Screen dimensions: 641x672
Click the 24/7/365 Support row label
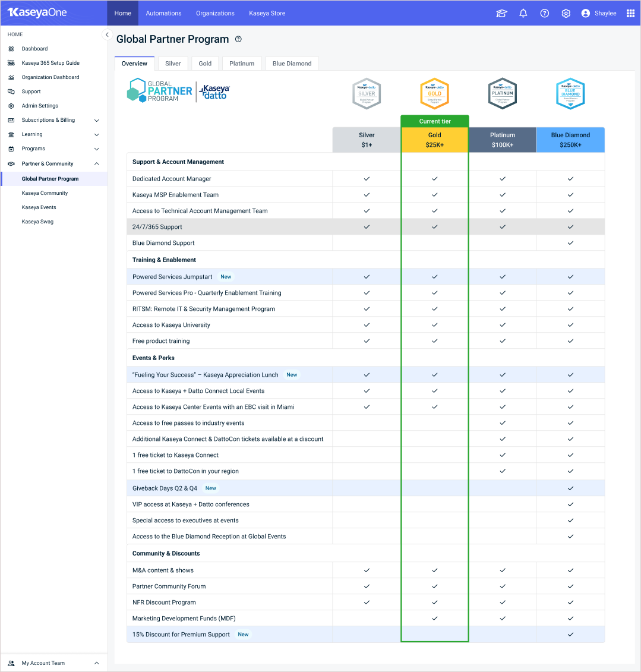[x=157, y=227]
